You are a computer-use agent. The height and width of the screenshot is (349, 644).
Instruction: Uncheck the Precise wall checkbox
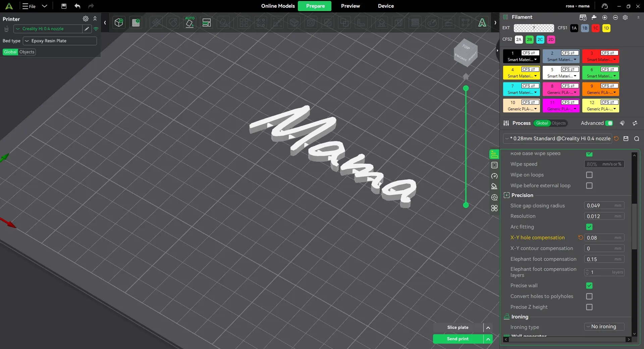pos(589,286)
